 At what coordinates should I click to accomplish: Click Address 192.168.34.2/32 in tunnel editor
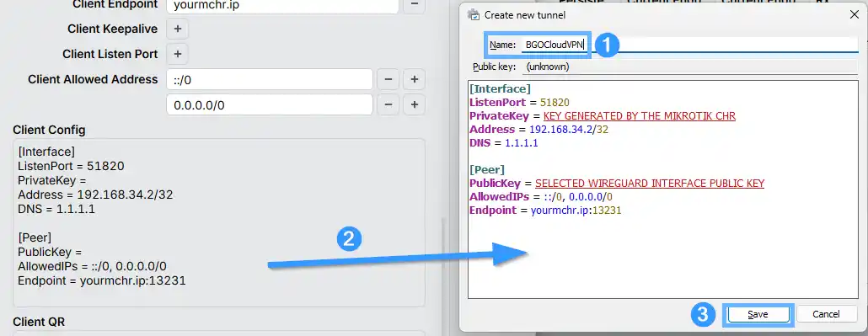(x=538, y=130)
